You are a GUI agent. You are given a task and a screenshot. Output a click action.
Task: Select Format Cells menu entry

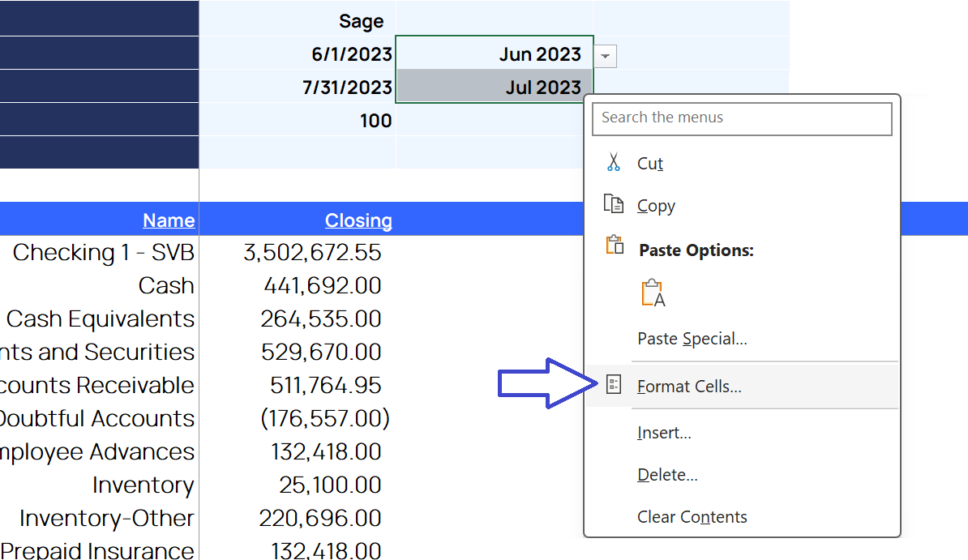click(689, 387)
